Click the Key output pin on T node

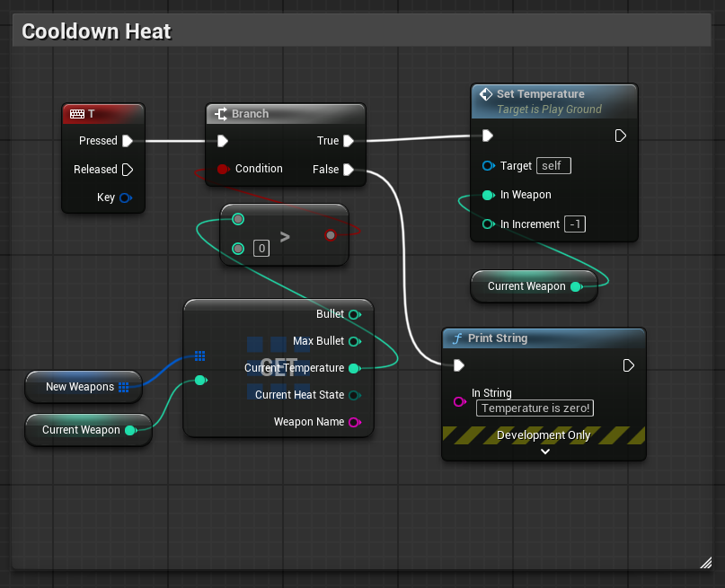pos(126,198)
